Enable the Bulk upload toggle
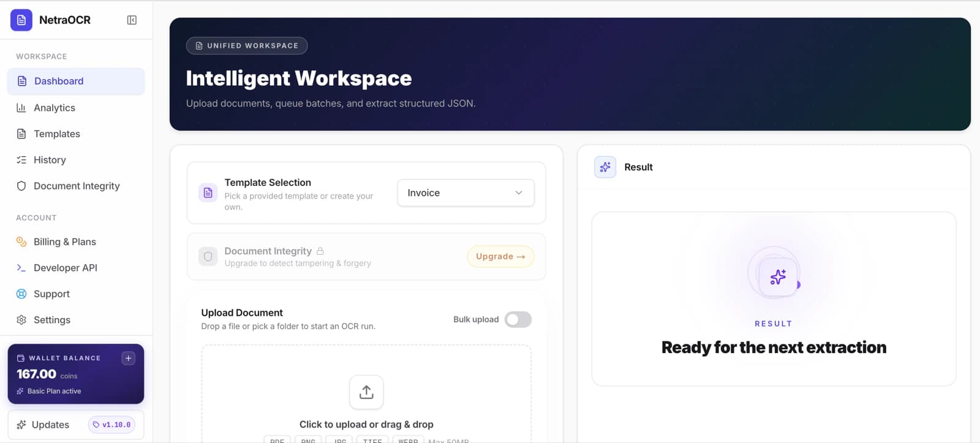Image resolution: width=980 pixels, height=443 pixels. pos(518,319)
